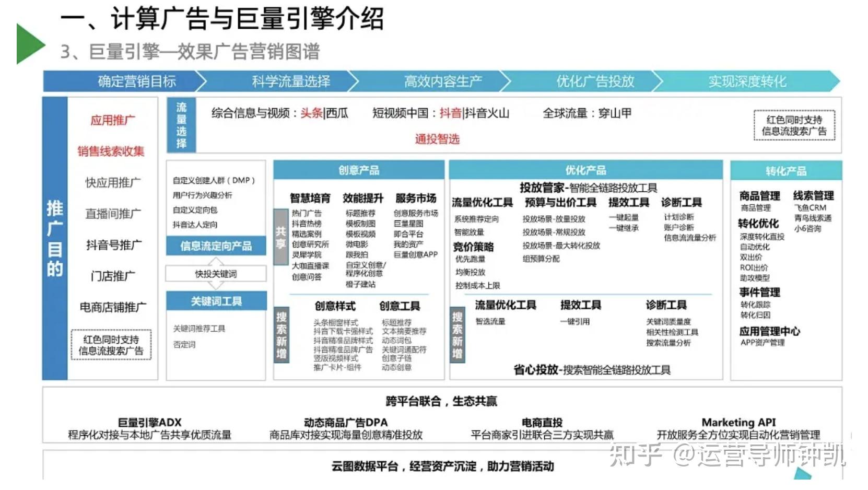Click the 事件管理 heading
This screenshot has width=868, height=490.
tap(759, 293)
